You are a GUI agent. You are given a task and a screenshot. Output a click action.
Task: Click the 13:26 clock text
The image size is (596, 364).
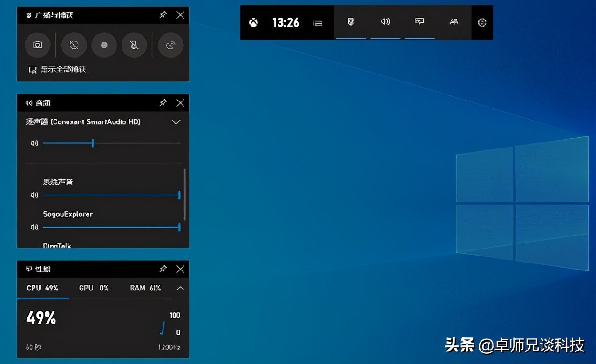(286, 22)
